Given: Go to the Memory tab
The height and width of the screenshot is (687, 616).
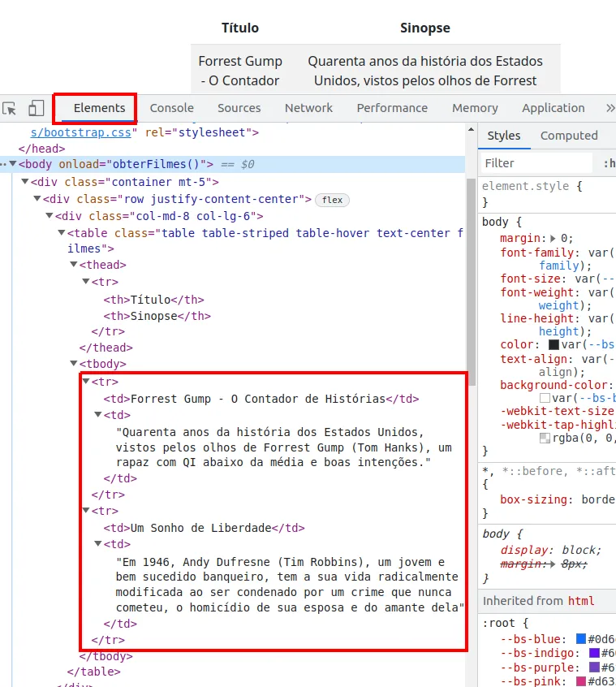Looking at the screenshot, I should coord(475,108).
